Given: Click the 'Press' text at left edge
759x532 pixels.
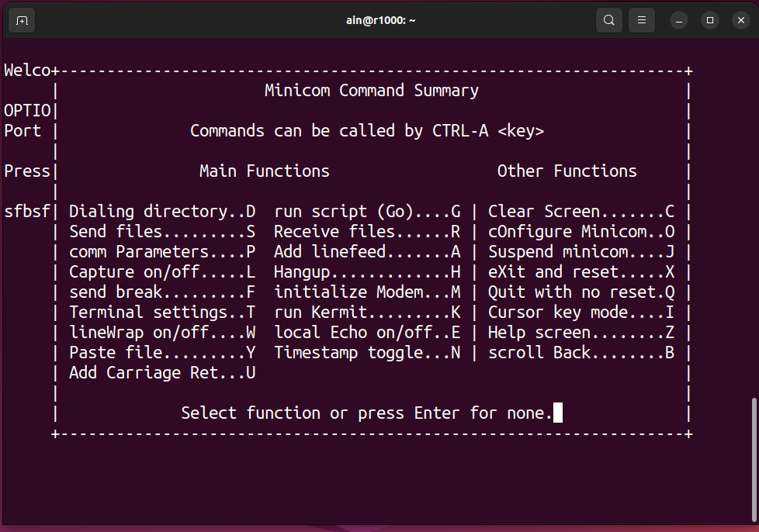Looking at the screenshot, I should point(27,171).
